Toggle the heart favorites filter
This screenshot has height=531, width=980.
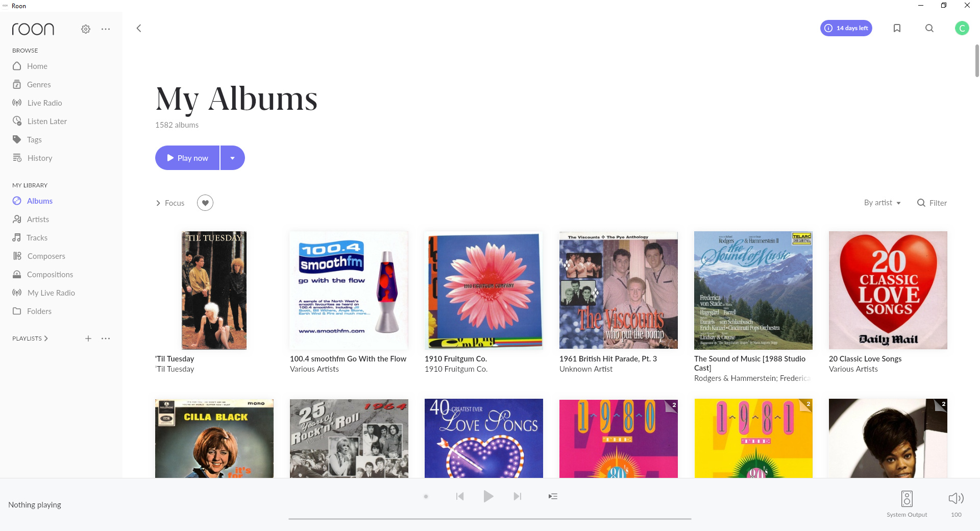(x=205, y=203)
